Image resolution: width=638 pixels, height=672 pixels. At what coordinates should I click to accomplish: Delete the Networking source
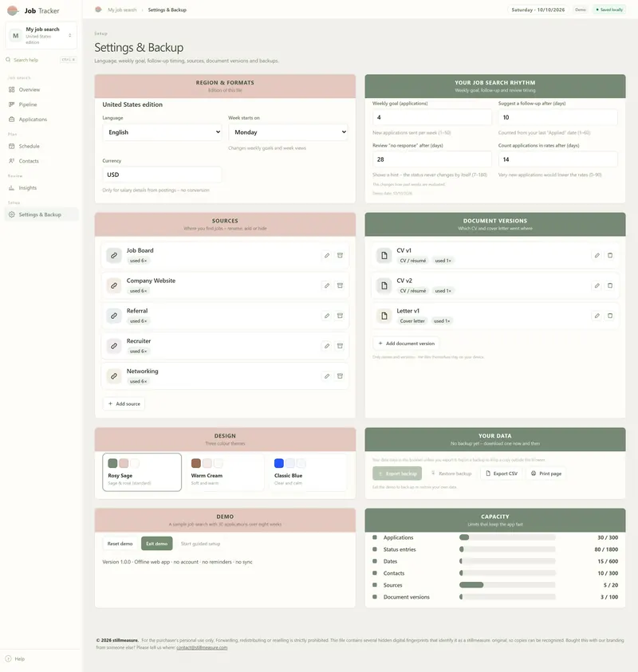click(x=340, y=376)
